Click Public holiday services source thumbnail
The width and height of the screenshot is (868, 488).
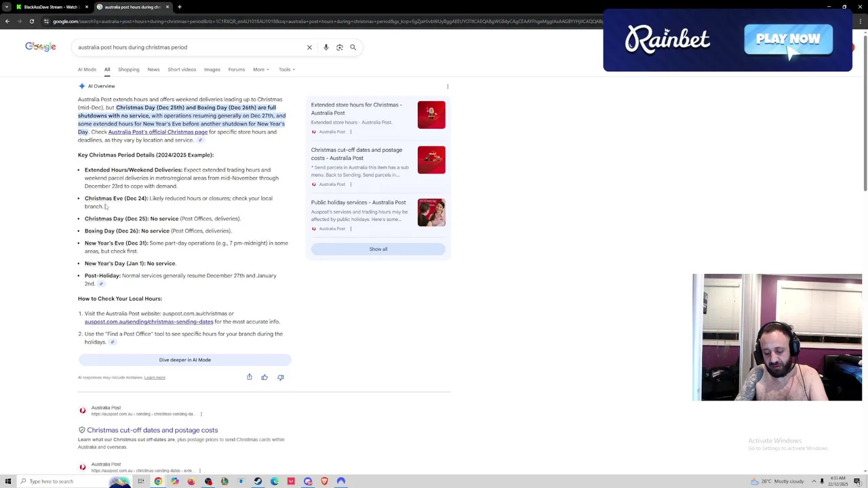[x=431, y=213]
